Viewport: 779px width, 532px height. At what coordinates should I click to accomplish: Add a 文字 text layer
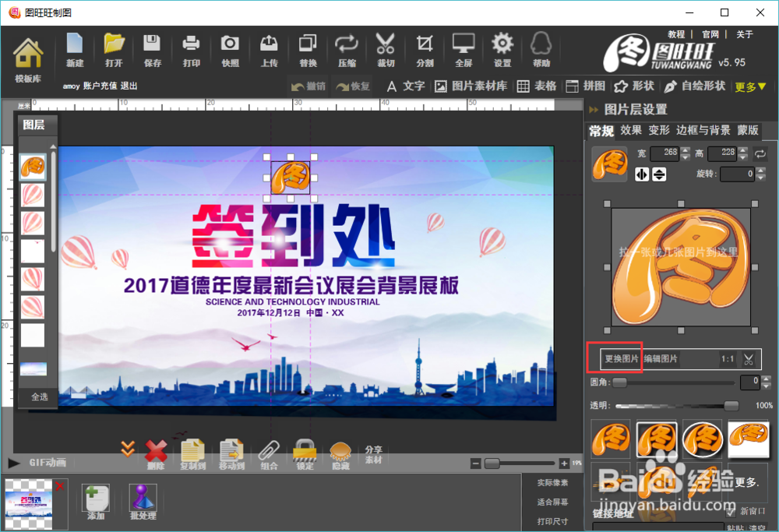click(406, 86)
